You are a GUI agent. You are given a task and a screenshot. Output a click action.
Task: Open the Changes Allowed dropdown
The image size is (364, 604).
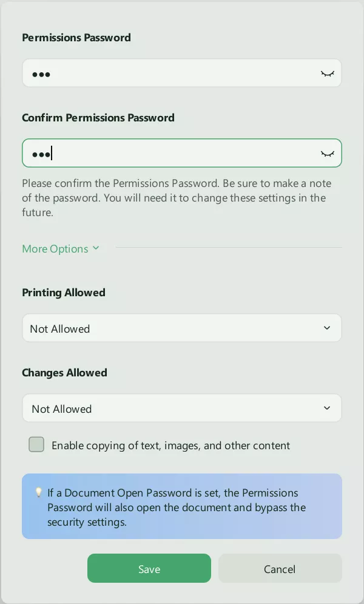coord(182,408)
